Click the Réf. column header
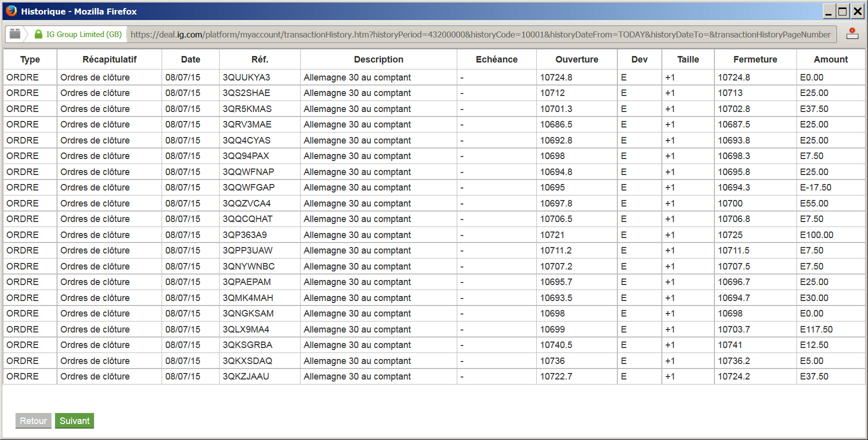The image size is (868, 440). [260, 59]
